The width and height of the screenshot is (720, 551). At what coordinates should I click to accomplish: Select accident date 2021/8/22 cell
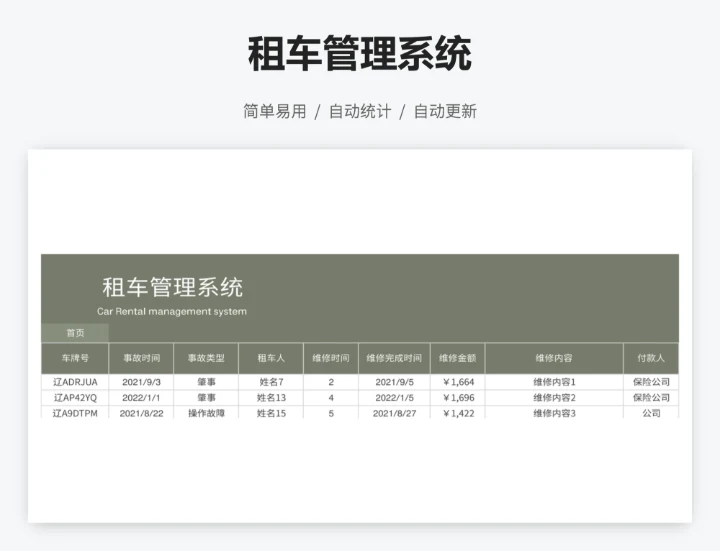tap(141, 413)
